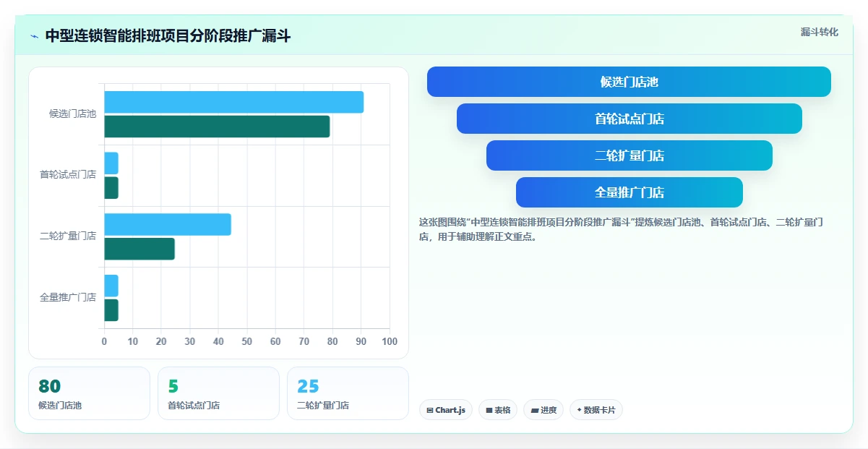Select the 二轮扩量门店 funnel stage
868x449 pixels.
click(629, 155)
